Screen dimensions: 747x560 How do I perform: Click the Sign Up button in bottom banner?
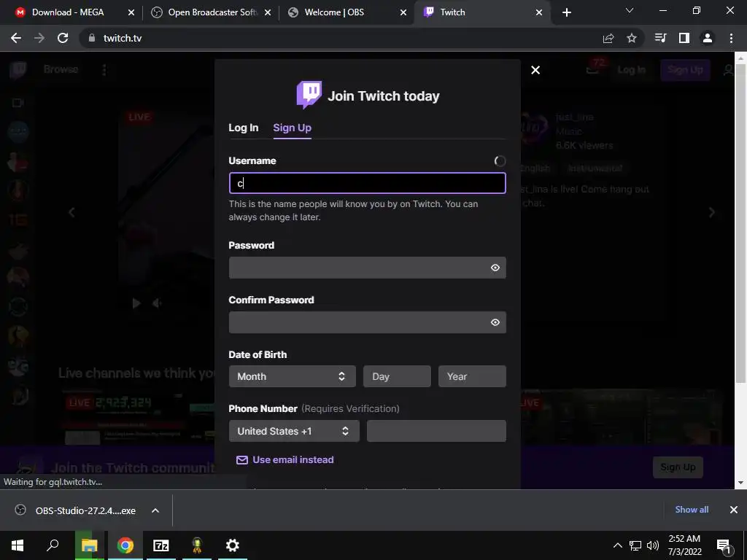(678, 467)
